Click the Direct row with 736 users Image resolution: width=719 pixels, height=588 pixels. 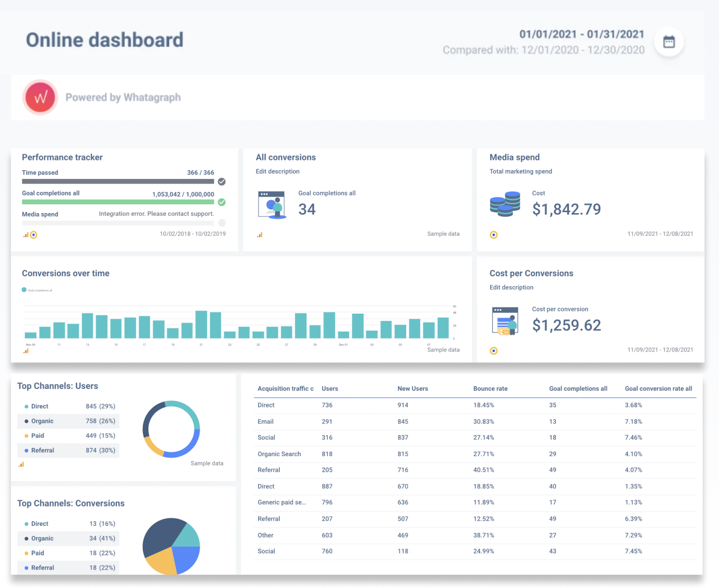click(475, 405)
